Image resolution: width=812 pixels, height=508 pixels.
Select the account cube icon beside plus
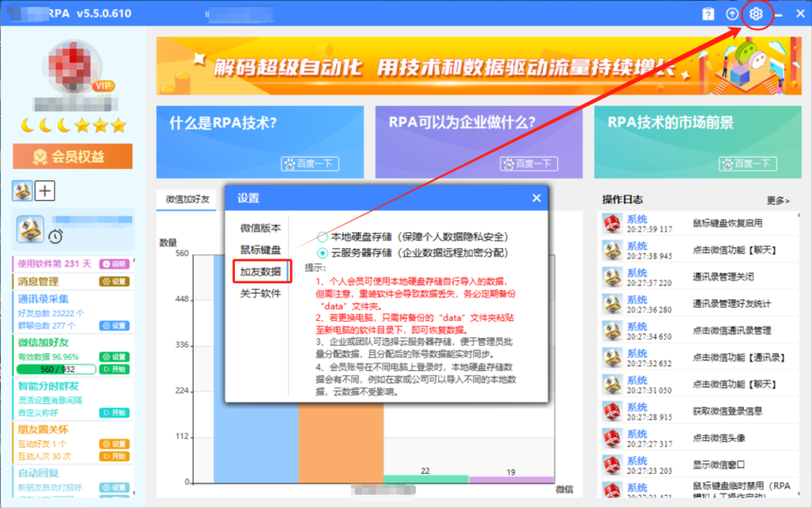coord(22,191)
